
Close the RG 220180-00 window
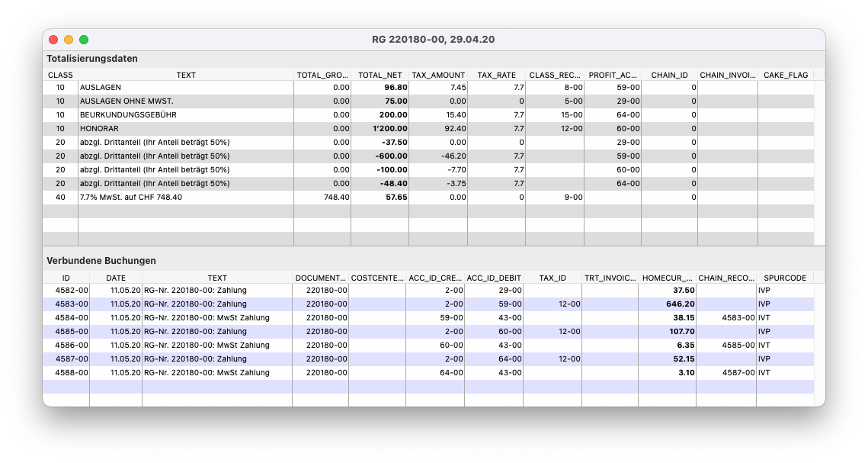tap(53, 40)
